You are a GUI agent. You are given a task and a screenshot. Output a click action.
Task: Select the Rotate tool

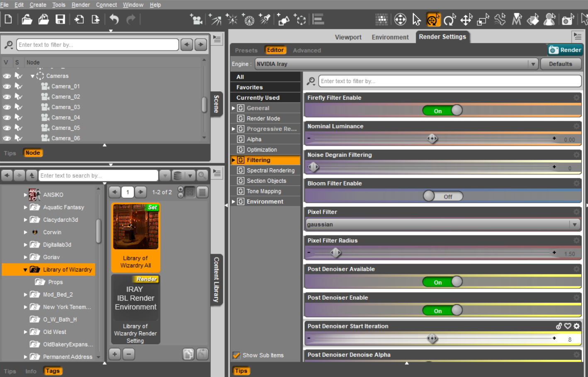coord(450,19)
